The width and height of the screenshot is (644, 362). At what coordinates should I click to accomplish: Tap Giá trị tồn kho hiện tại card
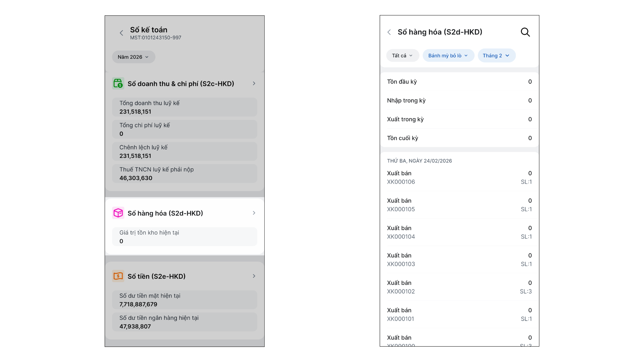click(x=184, y=237)
